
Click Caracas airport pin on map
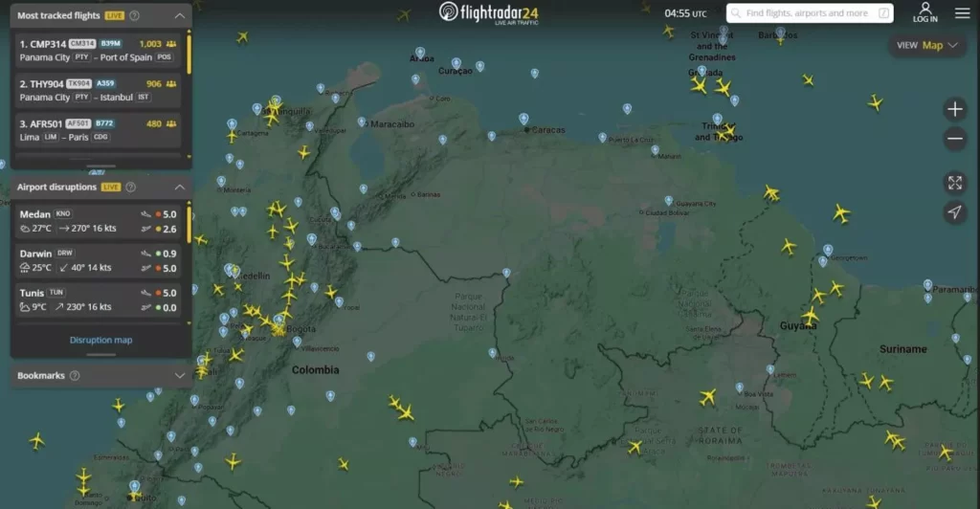point(523,119)
